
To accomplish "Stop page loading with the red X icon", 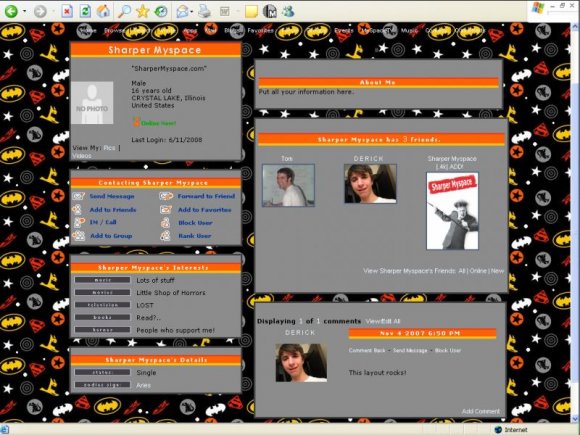I will pos(67,11).
